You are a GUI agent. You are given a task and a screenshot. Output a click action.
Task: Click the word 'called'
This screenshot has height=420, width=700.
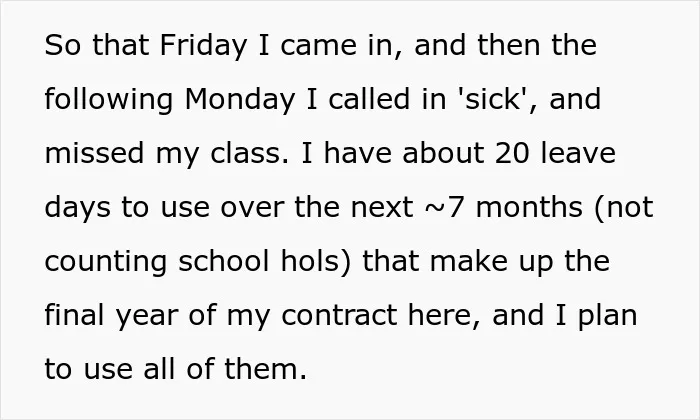[x=369, y=99]
